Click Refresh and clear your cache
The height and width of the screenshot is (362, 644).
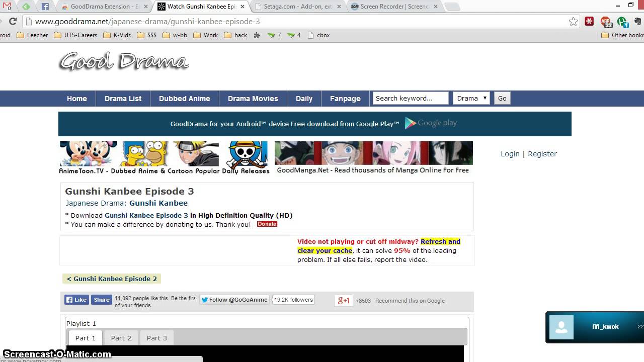pos(379,246)
